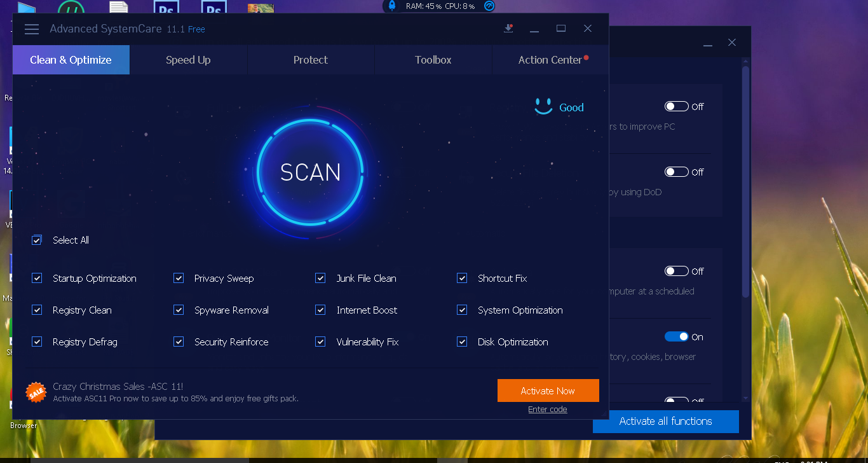Select the text document desktop icon
The image size is (868, 463).
pyautogui.click(x=118, y=8)
